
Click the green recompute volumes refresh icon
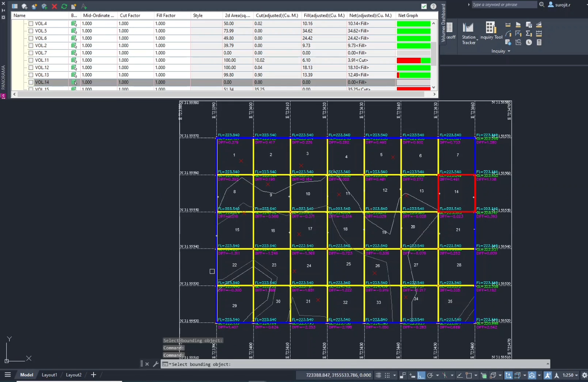(64, 6)
